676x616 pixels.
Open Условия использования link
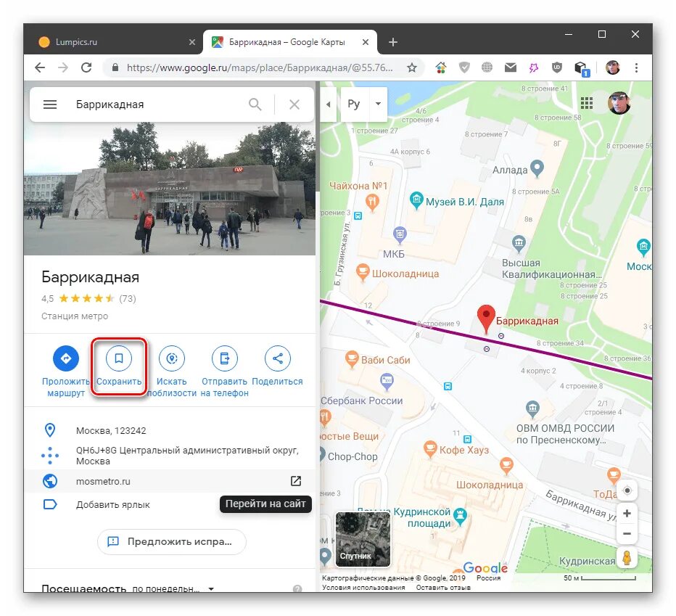pyautogui.click(x=363, y=587)
